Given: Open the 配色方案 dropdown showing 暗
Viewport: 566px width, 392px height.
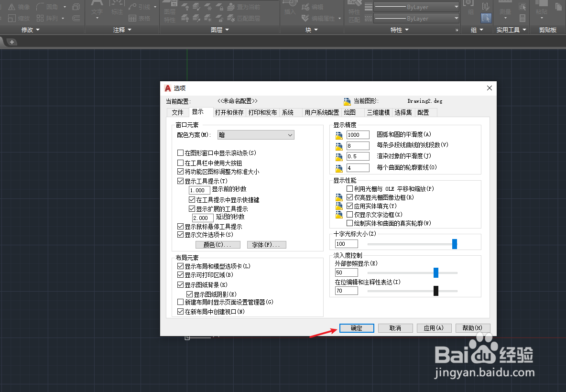Looking at the screenshot, I should pos(256,135).
